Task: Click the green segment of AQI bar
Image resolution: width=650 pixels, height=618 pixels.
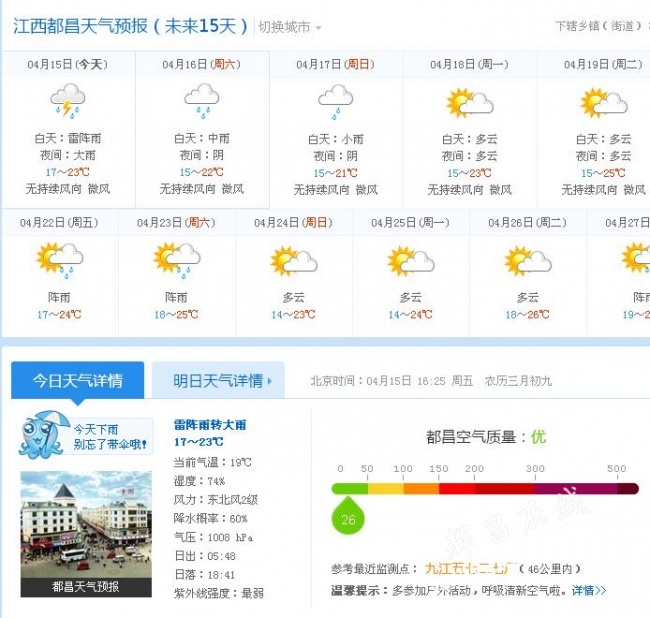Action: pos(350,489)
